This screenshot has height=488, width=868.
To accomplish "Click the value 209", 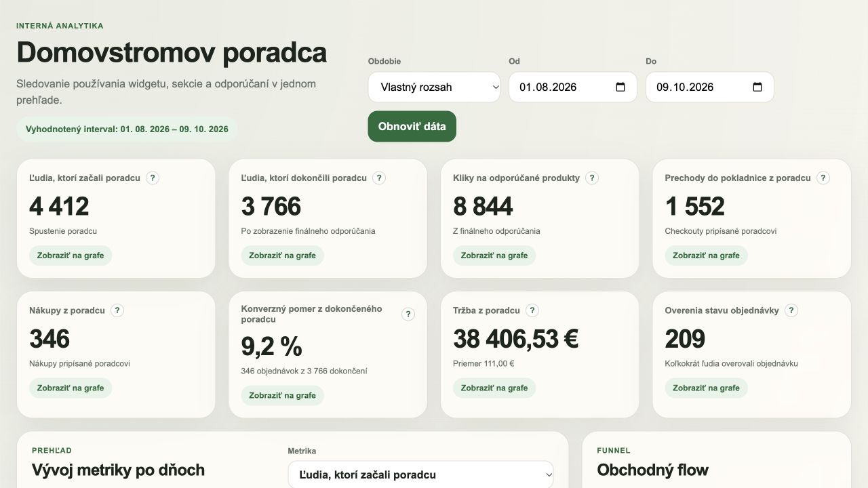I will [685, 338].
